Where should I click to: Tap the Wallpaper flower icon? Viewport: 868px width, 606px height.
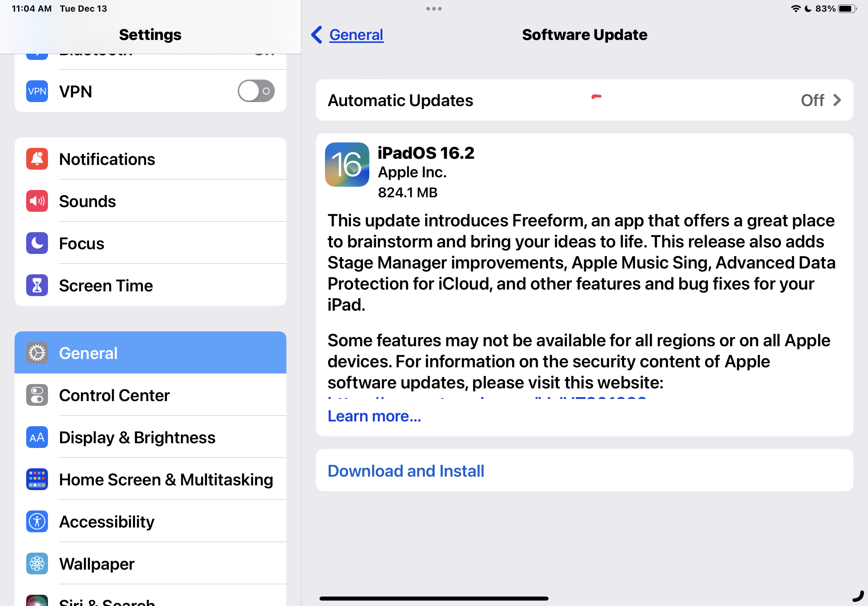tap(37, 563)
